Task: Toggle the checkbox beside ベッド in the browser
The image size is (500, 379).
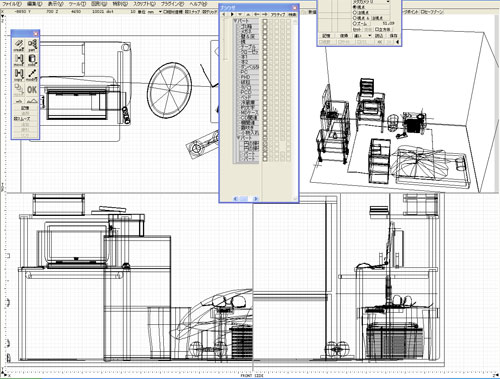Action: click(265, 97)
